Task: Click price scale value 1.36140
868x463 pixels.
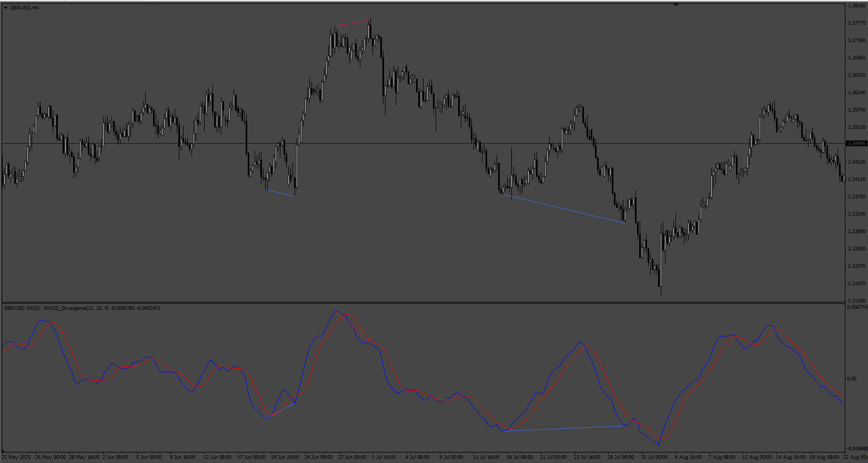Action: tap(857, 93)
